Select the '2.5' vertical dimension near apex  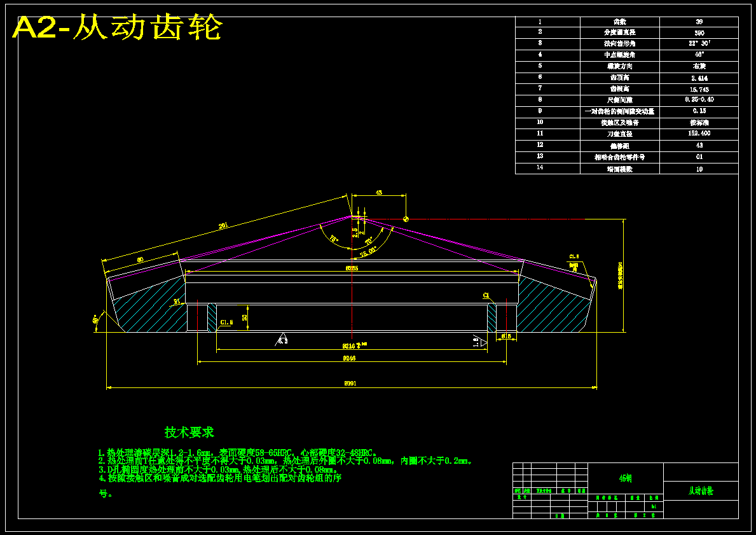(x=355, y=233)
